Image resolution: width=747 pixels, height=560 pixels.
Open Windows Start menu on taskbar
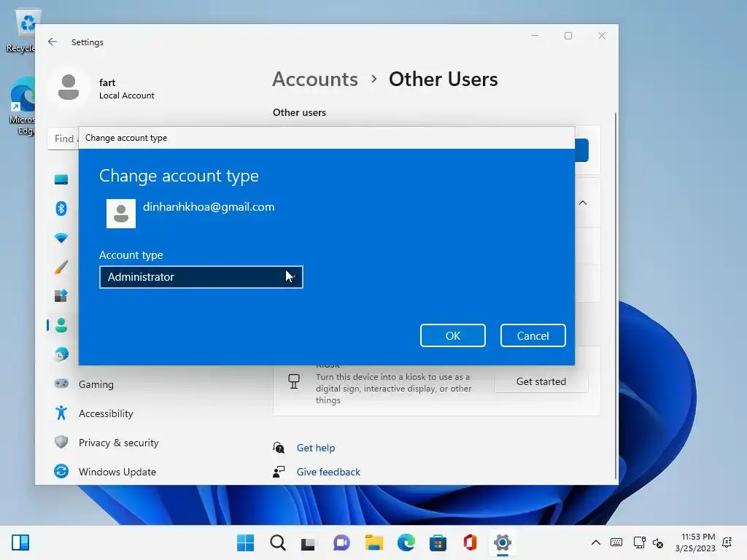(x=245, y=542)
